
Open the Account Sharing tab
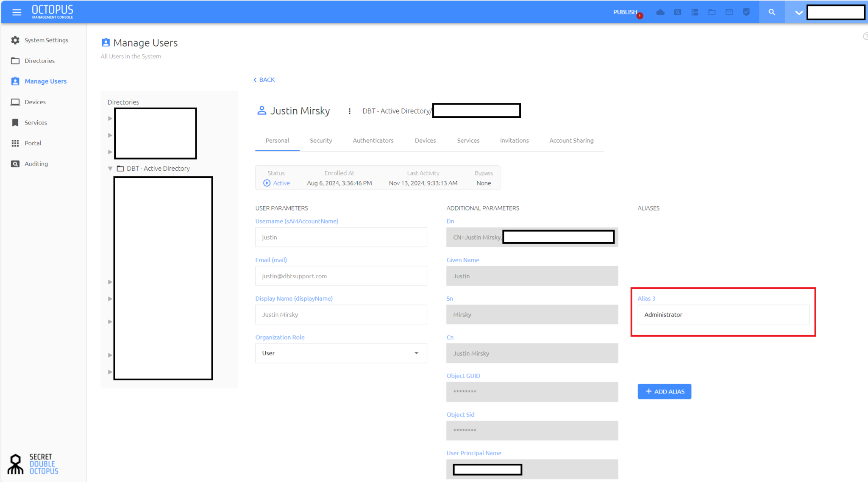pyautogui.click(x=571, y=140)
